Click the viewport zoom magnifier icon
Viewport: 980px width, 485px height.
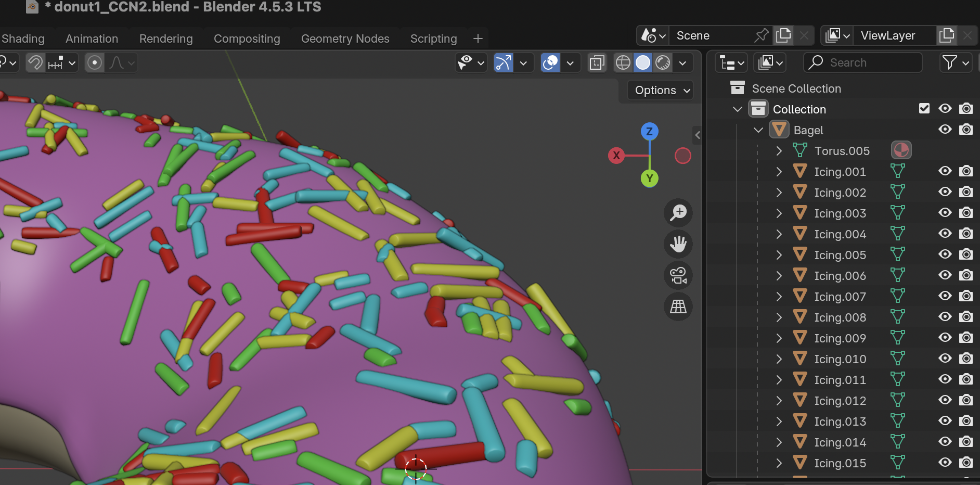[x=678, y=212]
